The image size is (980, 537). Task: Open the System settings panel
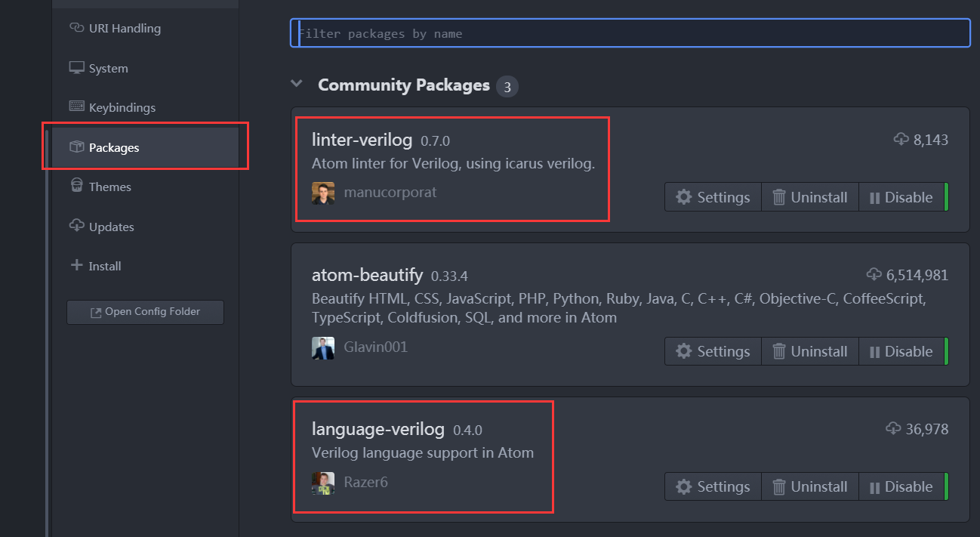coord(106,68)
